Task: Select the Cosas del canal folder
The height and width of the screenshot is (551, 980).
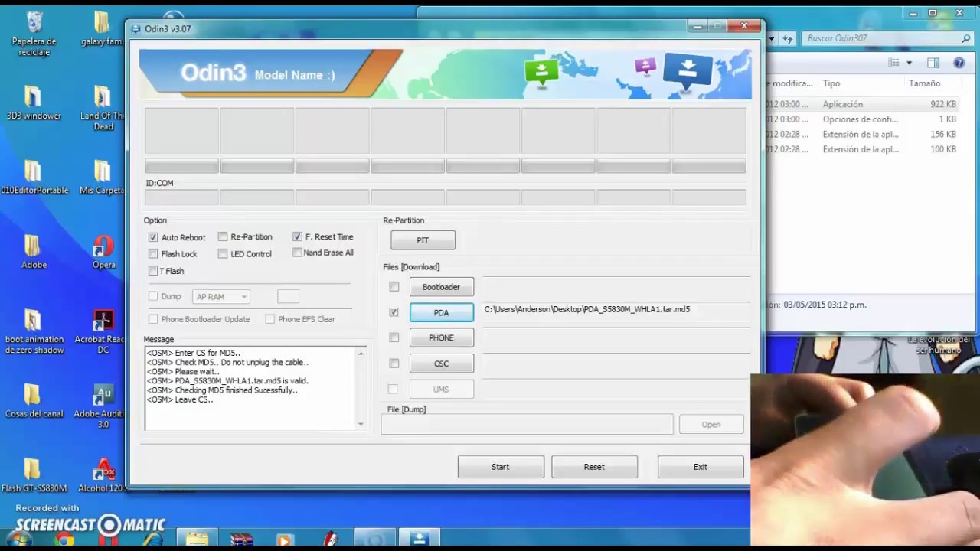Action: pos(34,400)
